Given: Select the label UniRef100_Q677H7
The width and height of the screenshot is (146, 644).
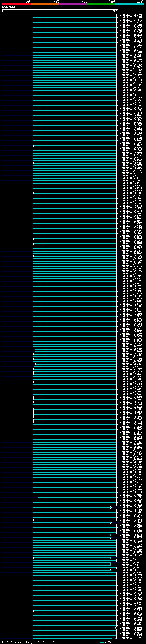Looking at the screenshot, I should point(131,349).
